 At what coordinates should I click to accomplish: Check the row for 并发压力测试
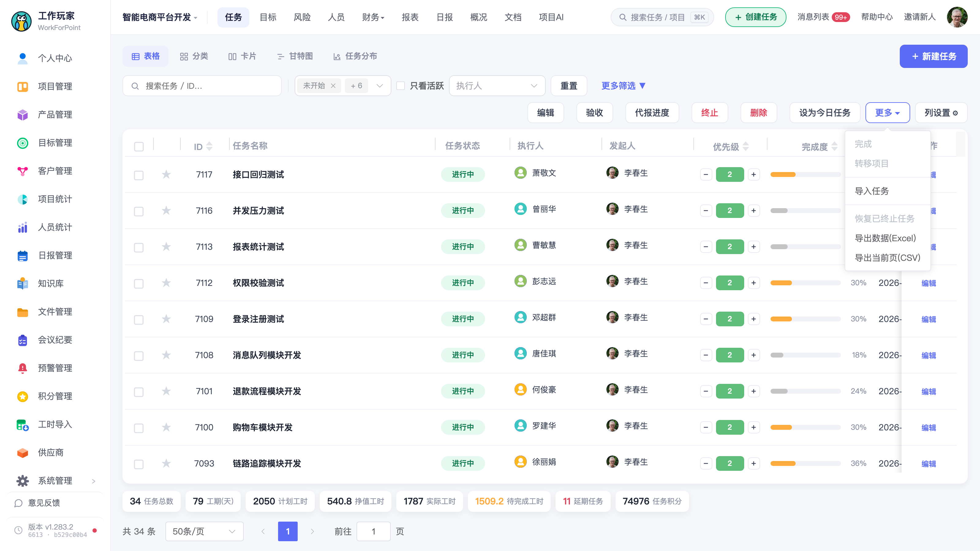(139, 211)
